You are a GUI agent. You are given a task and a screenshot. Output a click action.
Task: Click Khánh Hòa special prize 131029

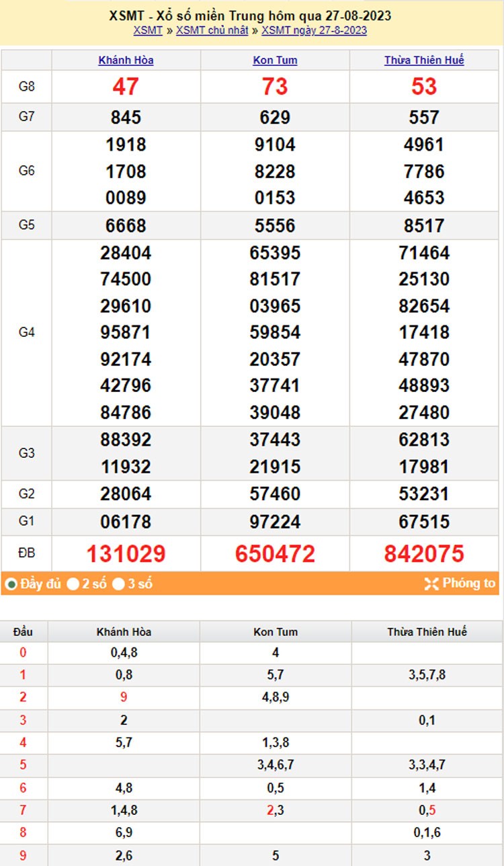coord(126,554)
